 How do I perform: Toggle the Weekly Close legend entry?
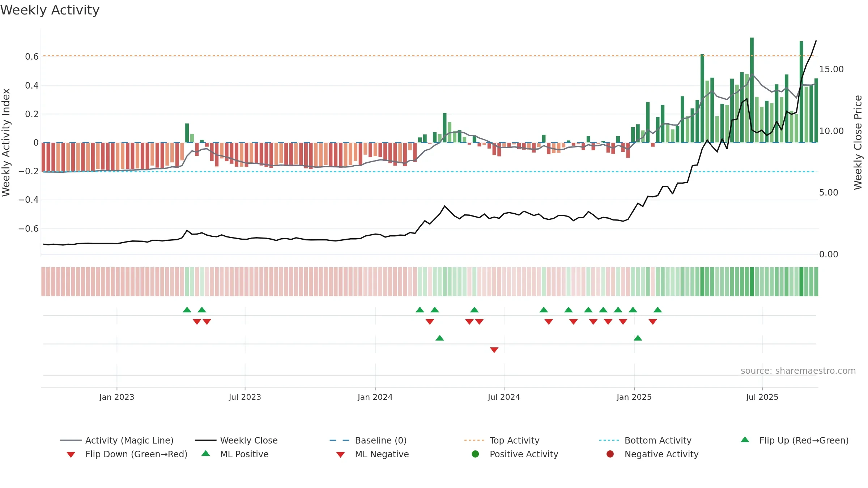(x=236, y=440)
